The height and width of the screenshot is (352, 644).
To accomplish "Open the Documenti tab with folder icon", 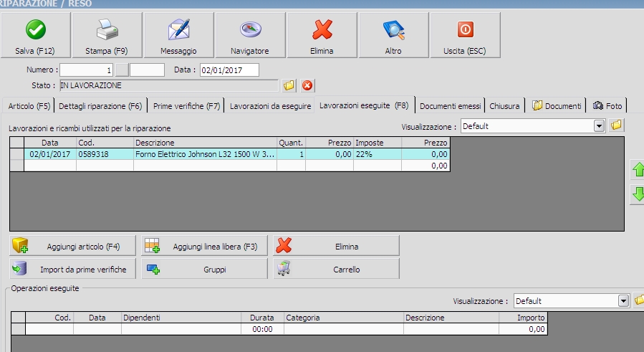I will (x=557, y=105).
